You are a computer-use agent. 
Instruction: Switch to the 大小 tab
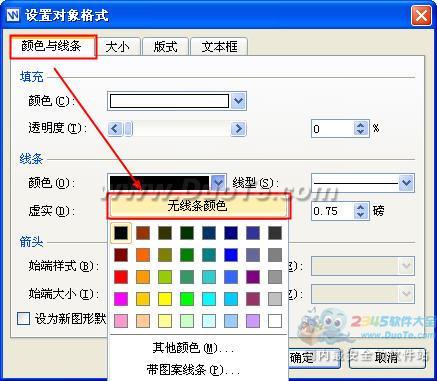(x=117, y=47)
